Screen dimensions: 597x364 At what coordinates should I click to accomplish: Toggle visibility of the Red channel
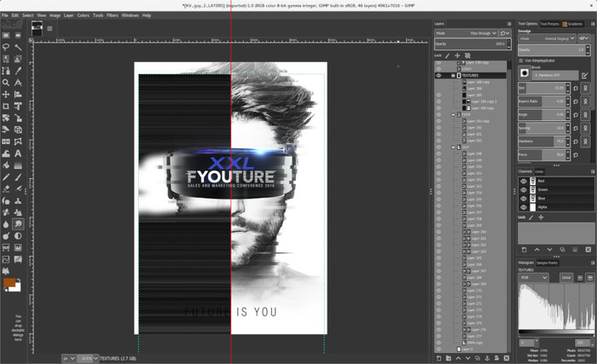click(524, 181)
